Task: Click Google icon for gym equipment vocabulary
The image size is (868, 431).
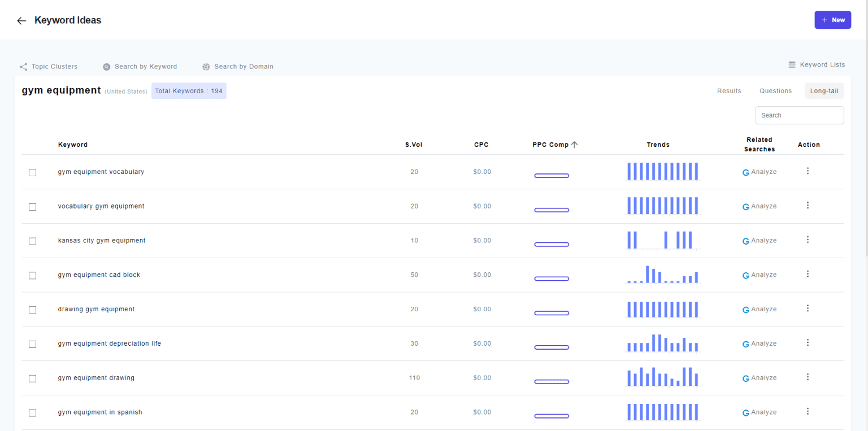Action: click(746, 172)
